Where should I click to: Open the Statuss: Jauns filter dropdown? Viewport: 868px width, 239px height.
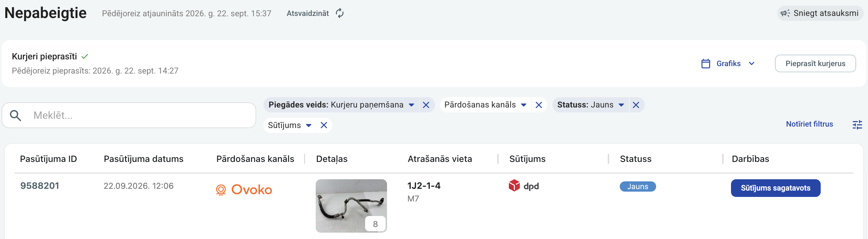click(621, 105)
